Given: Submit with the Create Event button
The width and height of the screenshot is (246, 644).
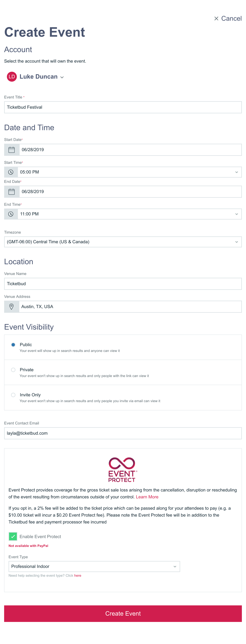Looking at the screenshot, I should (123, 614).
